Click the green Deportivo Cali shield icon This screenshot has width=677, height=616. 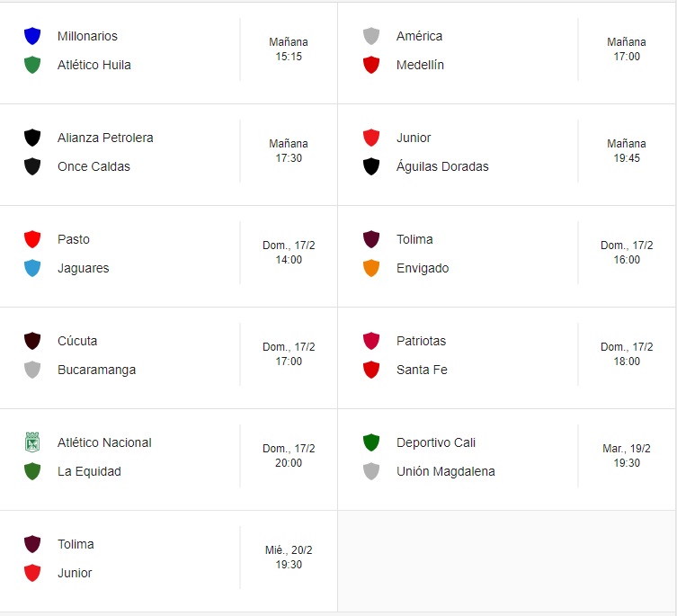tap(371, 442)
